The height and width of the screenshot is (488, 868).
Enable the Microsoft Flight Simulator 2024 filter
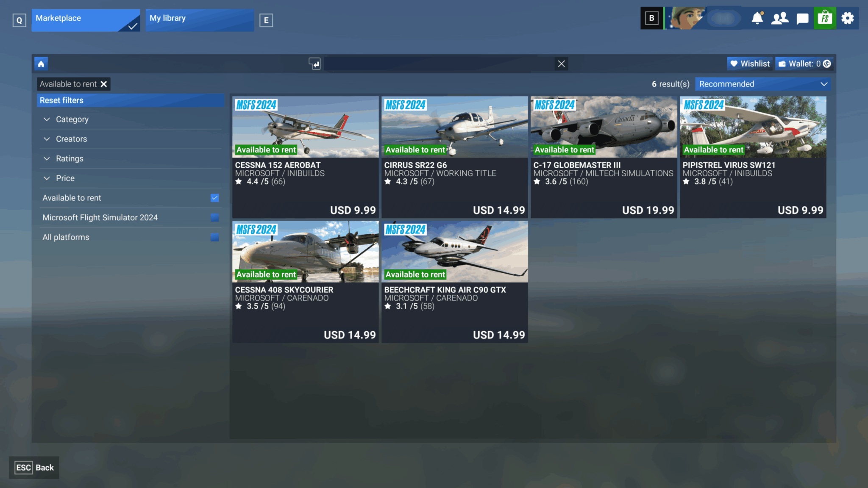[214, 217]
